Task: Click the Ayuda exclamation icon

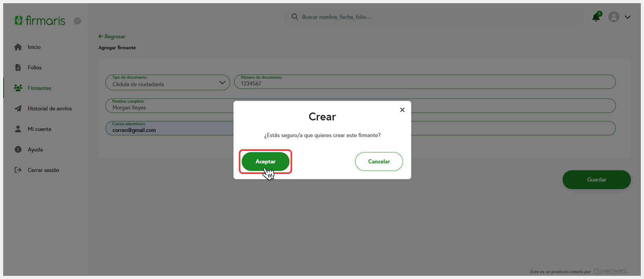Action: [18, 150]
